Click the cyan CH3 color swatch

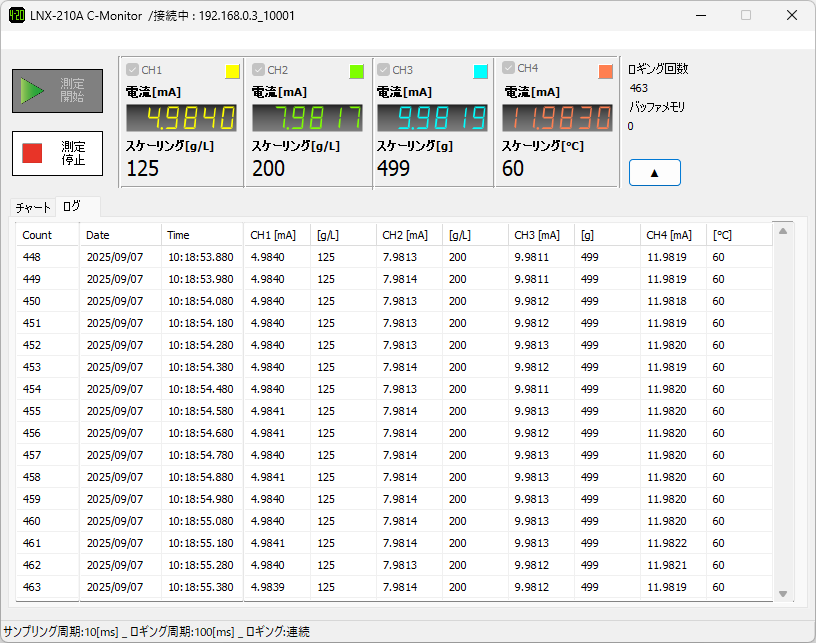tap(481, 72)
